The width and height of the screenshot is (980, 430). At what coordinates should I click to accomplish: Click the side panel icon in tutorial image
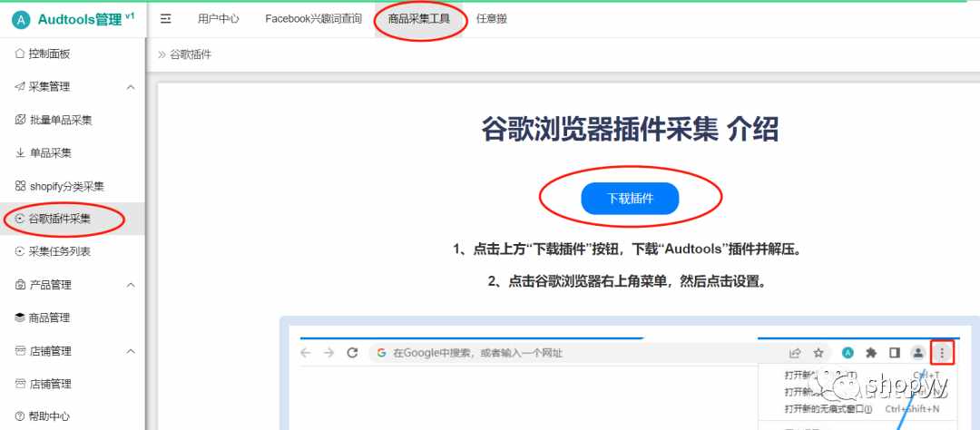tap(895, 353)
